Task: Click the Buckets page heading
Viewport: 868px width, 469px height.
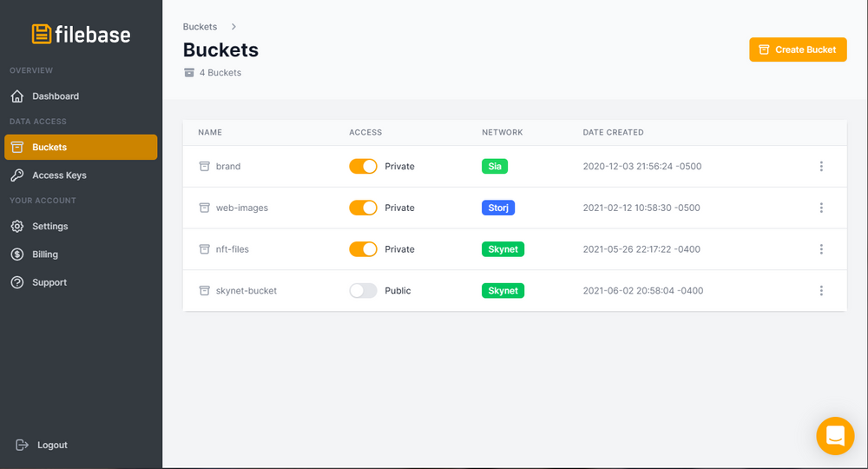Action: point(220,50)
